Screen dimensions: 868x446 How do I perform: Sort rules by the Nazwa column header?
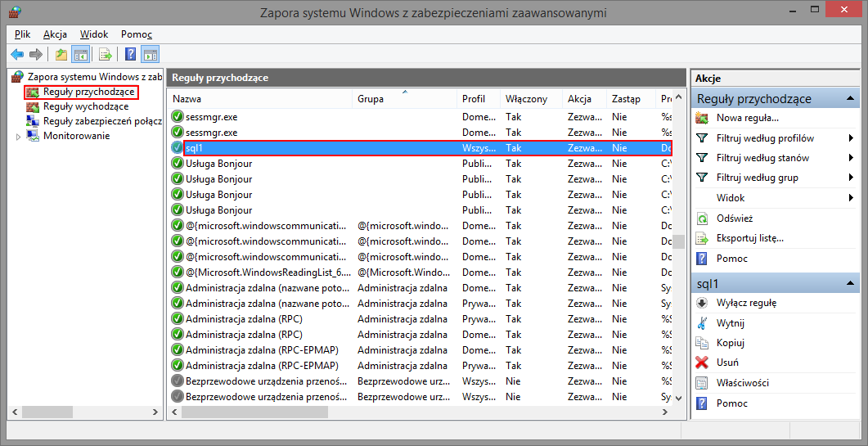tap(259, 99)
